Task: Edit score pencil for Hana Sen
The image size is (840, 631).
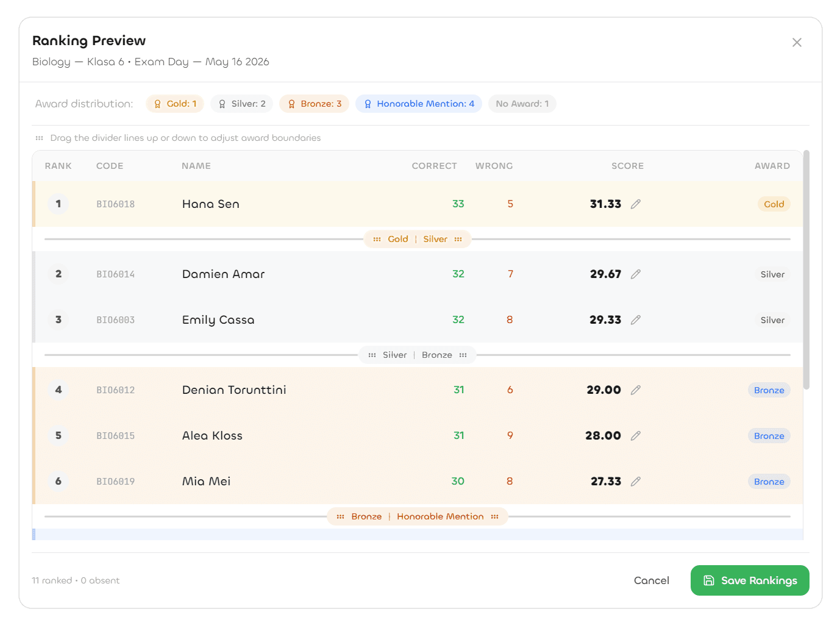Action: click(636, 204)
